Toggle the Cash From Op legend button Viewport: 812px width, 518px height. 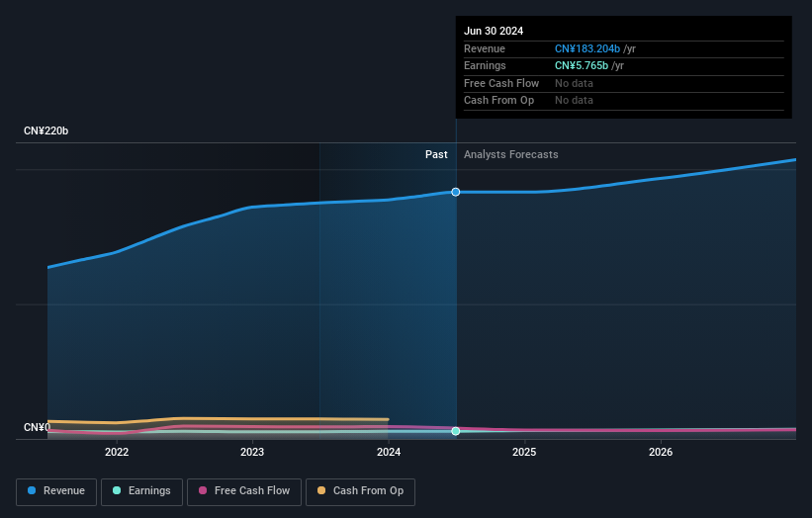(x=360, y=491)
